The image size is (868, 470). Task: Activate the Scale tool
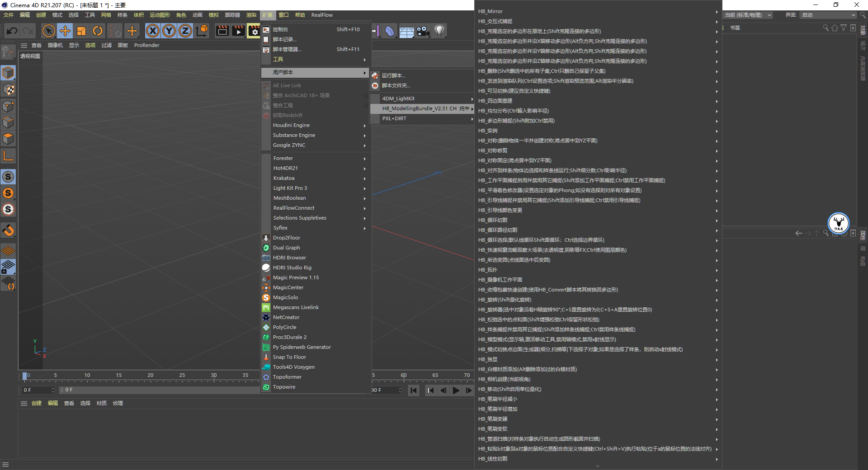point(81,31)
